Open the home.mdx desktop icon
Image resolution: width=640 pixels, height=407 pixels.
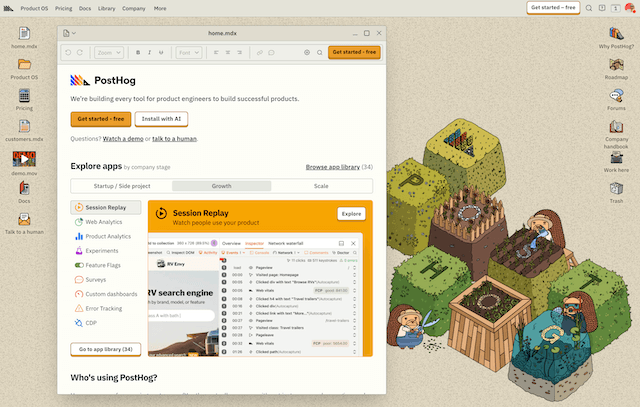24,33
